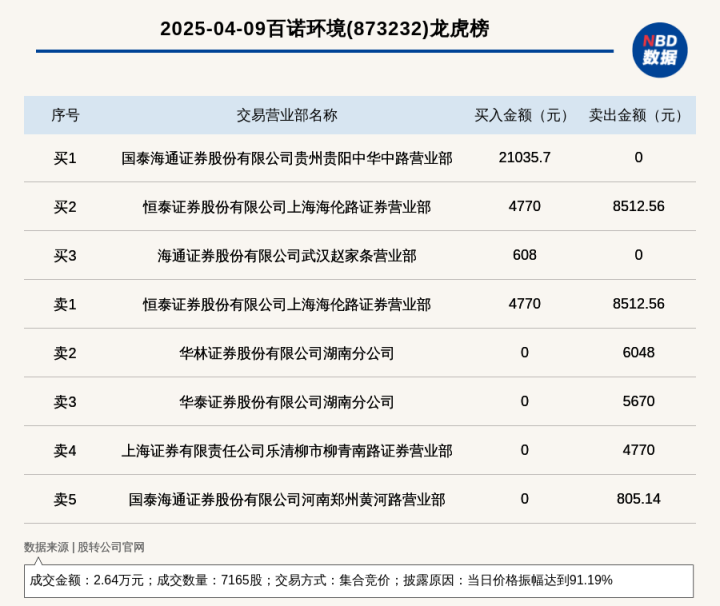
Task: Select the 买1 row label
Action: pos(65,158)
